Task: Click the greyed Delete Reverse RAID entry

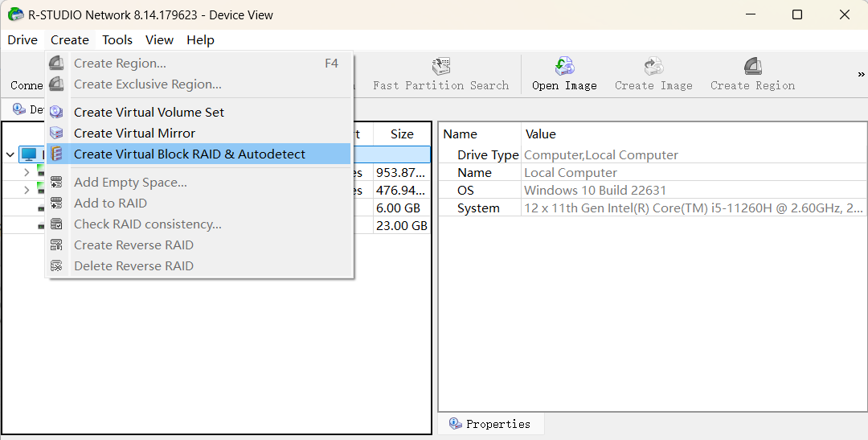Action: tap(199, 266)
